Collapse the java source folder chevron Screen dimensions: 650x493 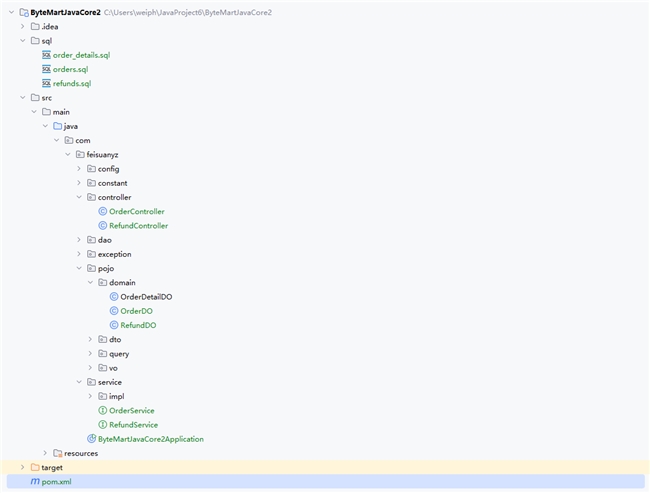pyautogui.click(x=45, y=126)
